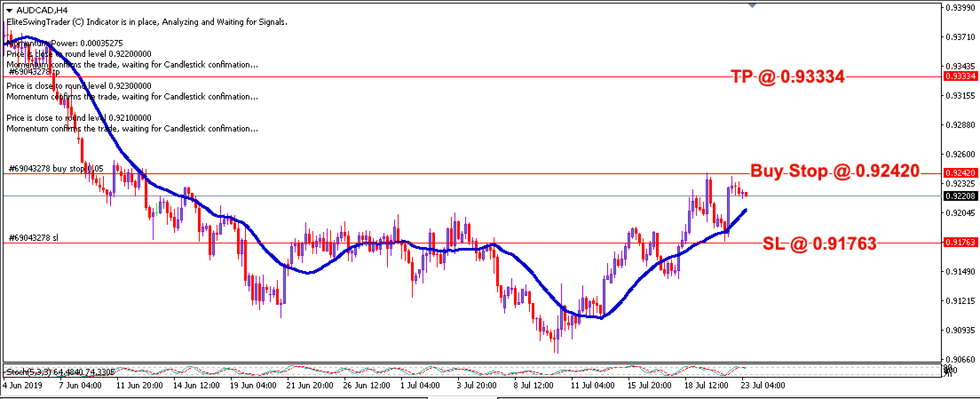Click the 0.91215 price scale value
The width and height of the screenshot is (980, 399).
[960, 301]
